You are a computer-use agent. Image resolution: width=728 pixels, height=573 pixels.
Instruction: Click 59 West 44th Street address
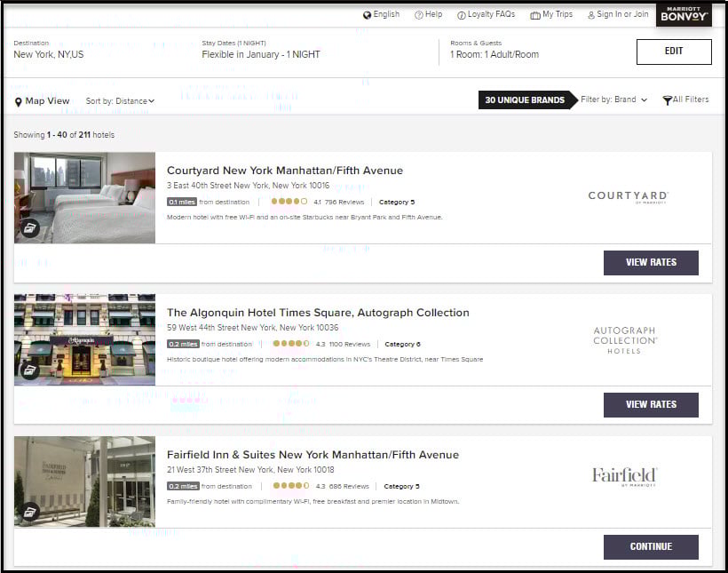point(252,328)
